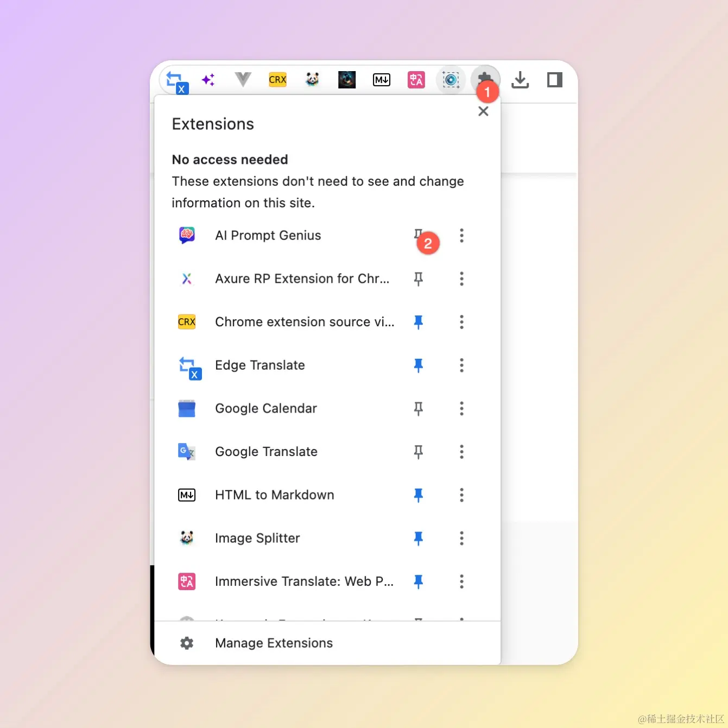Click the Edge Translate icon in list
The width and height of the screenshot is (728, 728).
[x=190, y=368]
